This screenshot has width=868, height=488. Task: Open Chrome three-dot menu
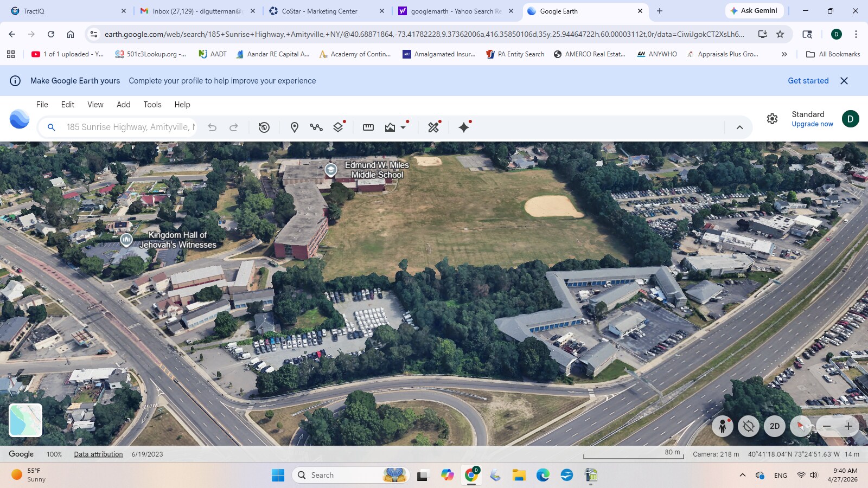coord(856,34)
